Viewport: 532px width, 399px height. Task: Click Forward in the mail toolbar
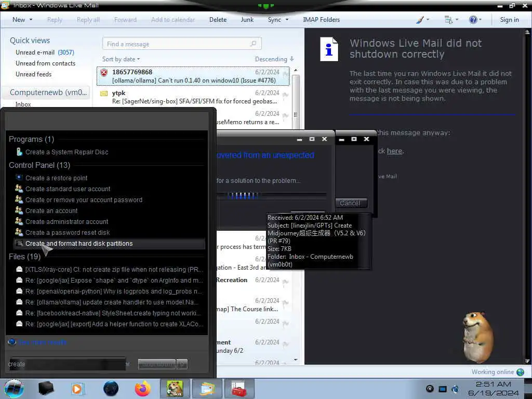point(125,20)
